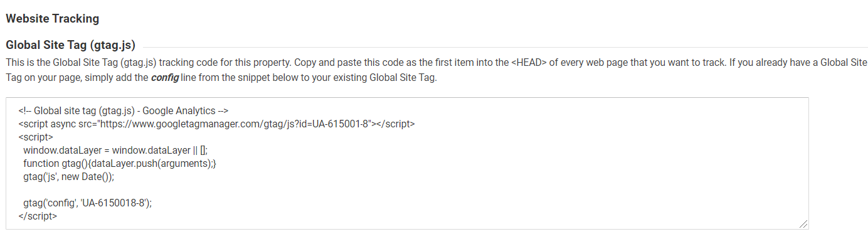Click the googletagmanager.com URL in the code
This screenshot has width=868, height=234.
coord(235,124)
